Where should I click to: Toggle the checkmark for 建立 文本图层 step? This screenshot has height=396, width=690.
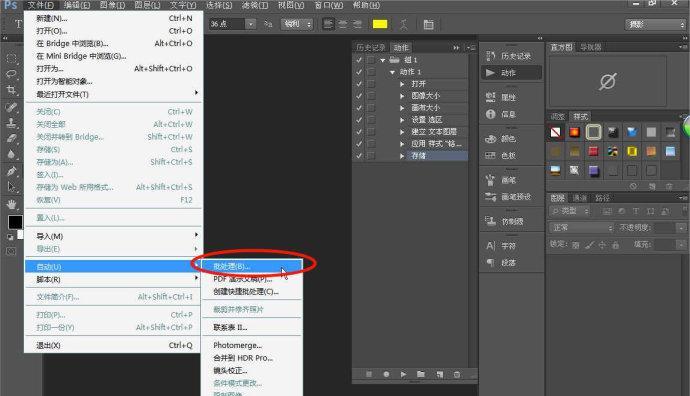(x=359, y=132)
